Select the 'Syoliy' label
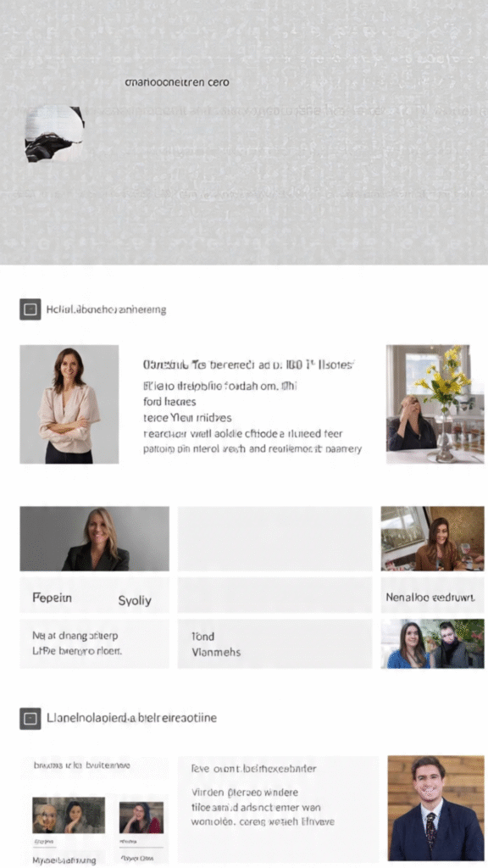 coord(135,601)
